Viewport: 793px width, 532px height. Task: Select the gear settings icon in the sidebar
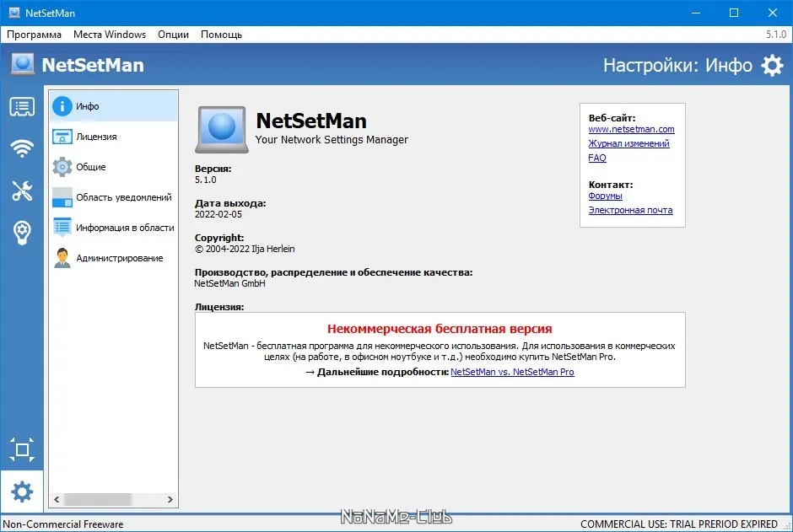22,492
